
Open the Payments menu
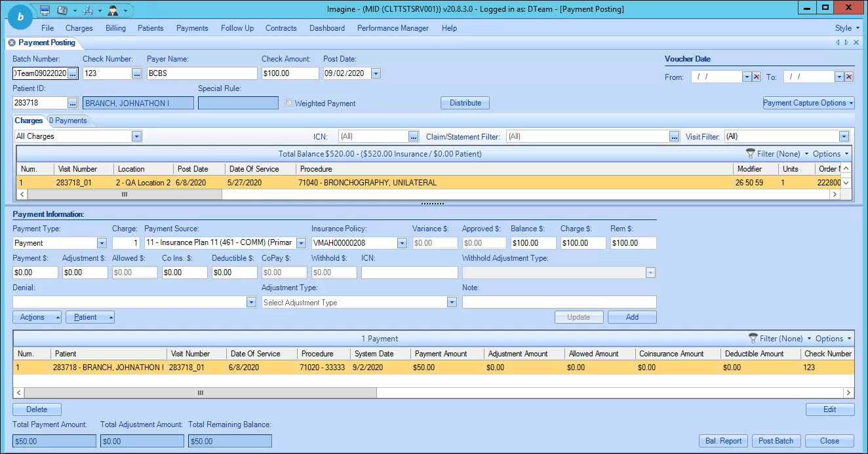(191, 28)
